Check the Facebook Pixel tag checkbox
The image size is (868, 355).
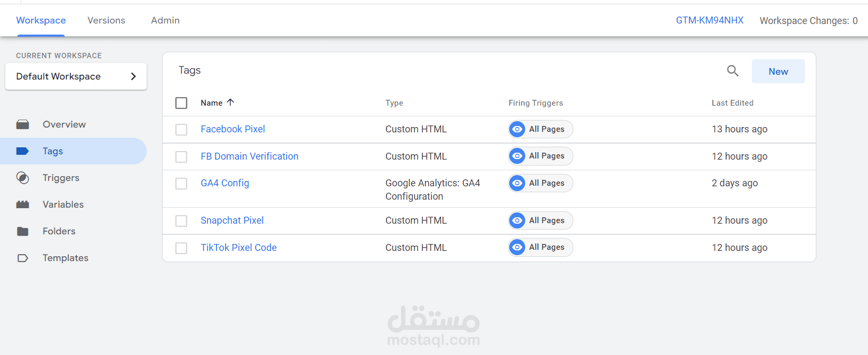181,130
